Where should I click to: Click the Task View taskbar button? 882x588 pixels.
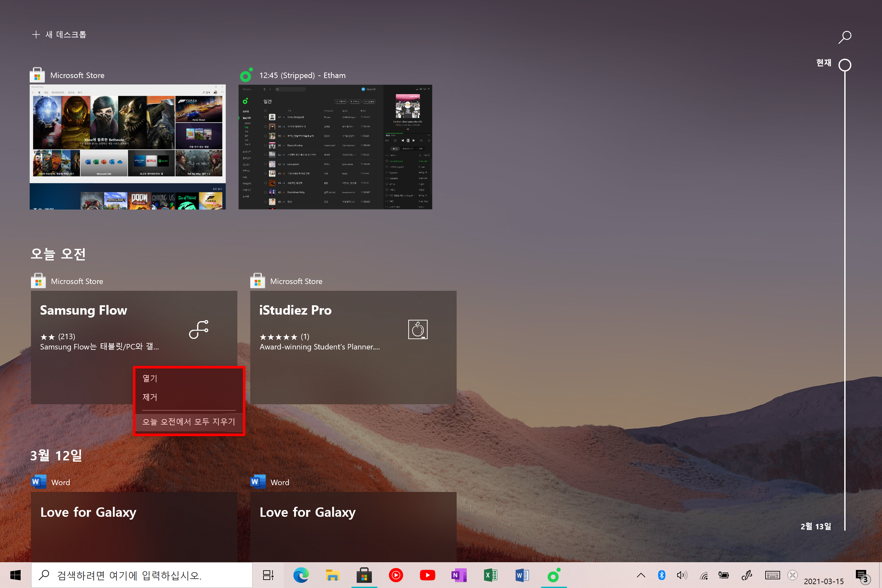(x=268, y=575)
